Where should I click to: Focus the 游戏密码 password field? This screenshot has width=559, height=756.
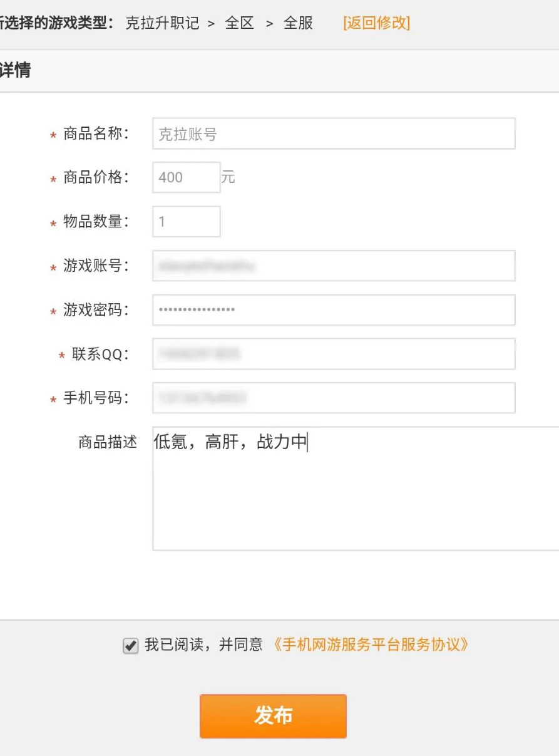click(334, 310)
